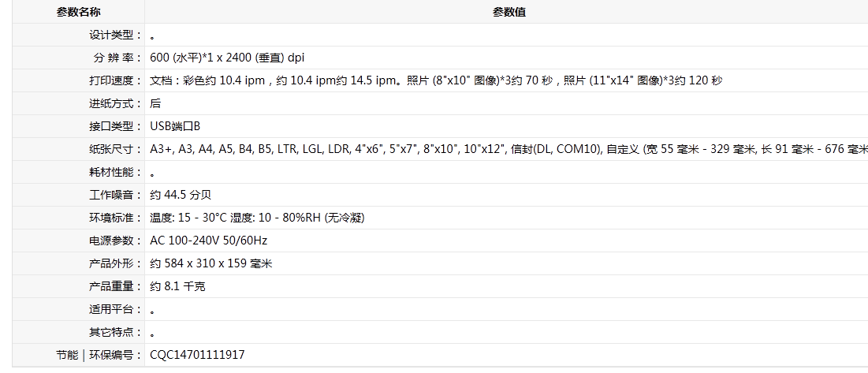Click the AC 100-240V 50/60Hz value
This screenshot has height=373, width=868.
tap(209, 241)
